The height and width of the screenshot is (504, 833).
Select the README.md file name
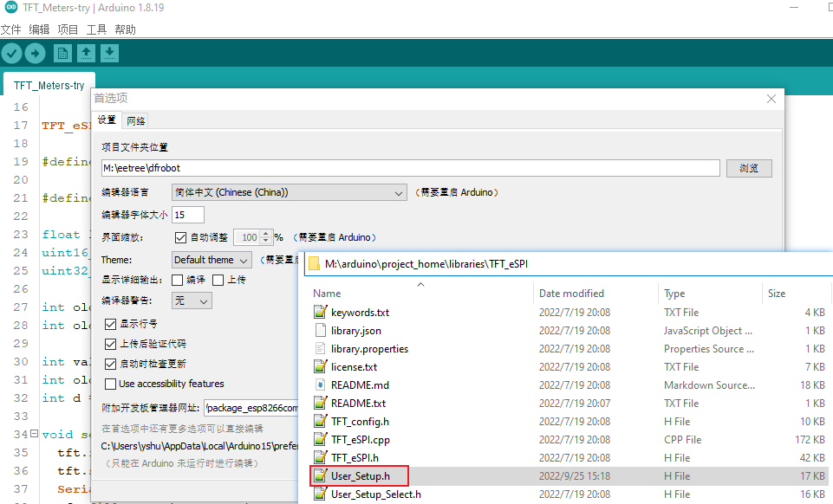click(361, 385)
